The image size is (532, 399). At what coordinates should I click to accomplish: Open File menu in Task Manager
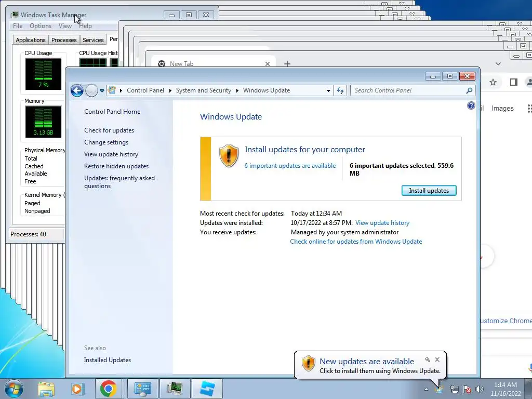(x=18, y=26)
